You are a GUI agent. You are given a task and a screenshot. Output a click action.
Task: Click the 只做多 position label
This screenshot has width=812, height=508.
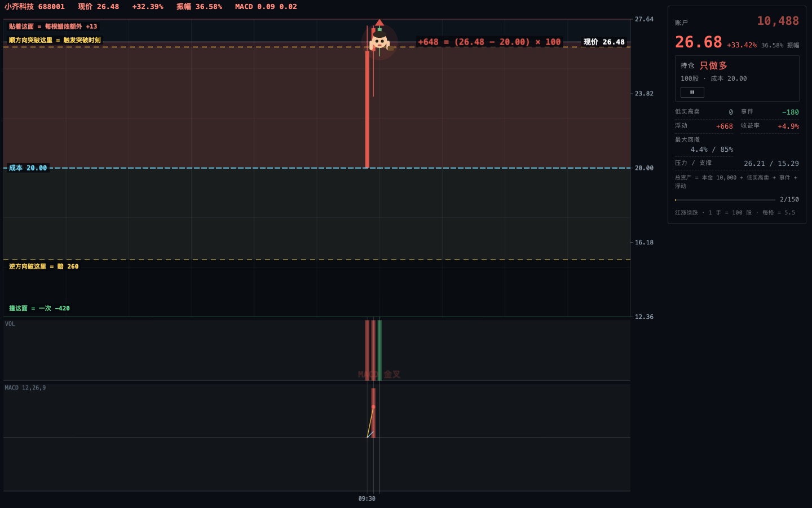click(713, 65)
